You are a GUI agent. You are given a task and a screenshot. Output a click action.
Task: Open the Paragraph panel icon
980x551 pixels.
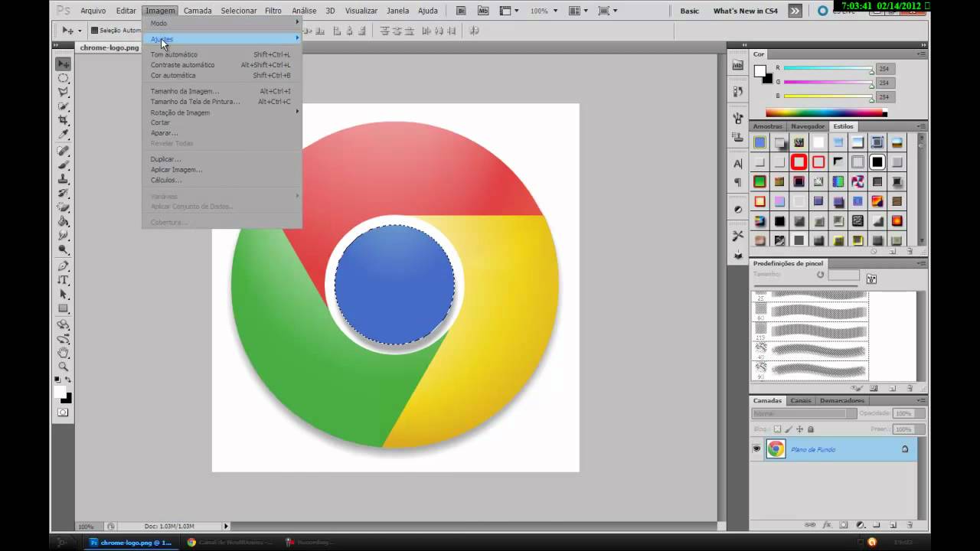click(x=738, y=182)
